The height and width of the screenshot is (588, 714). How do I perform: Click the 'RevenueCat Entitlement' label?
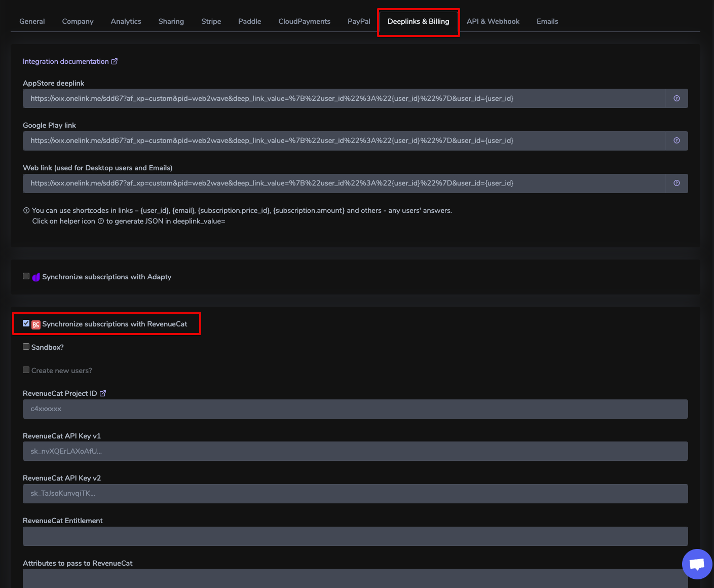[63, 521]
